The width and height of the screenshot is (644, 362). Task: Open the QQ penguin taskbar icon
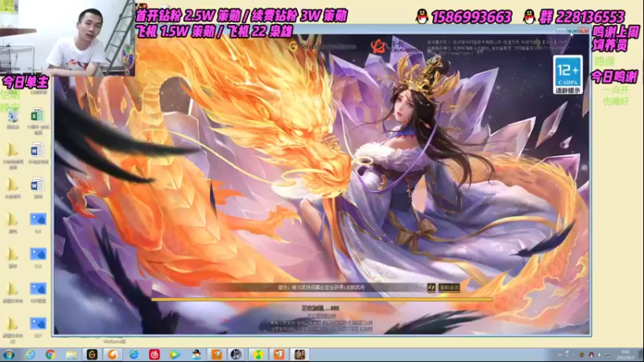pos(196,355)
